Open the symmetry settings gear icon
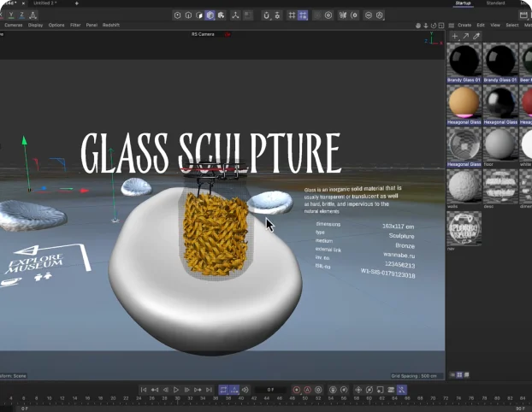532x412 pixels. click(x=354, y=15)
